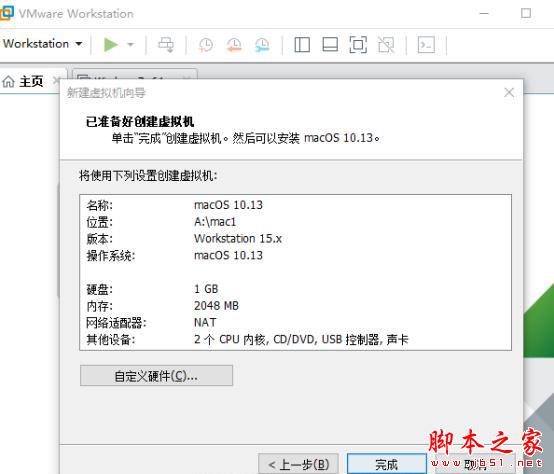Expand the power options arrow beside play
The width and height of the screenshot is (554, 474).
[x=131, y=45]
